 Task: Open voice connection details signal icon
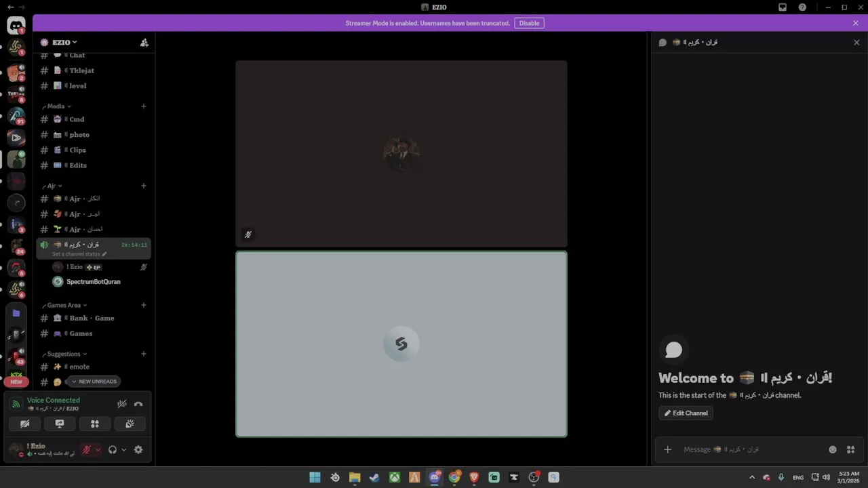[16, 404]
